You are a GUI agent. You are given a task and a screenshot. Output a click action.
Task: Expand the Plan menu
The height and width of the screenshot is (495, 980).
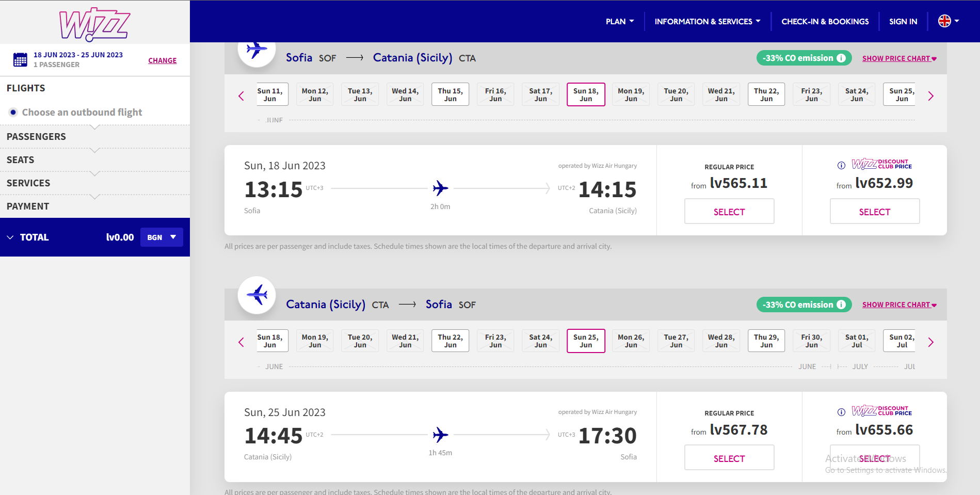pos(619,22)
